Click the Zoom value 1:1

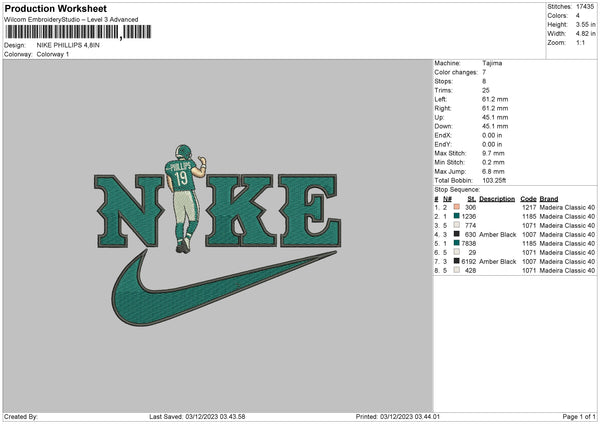coord(580,43)
